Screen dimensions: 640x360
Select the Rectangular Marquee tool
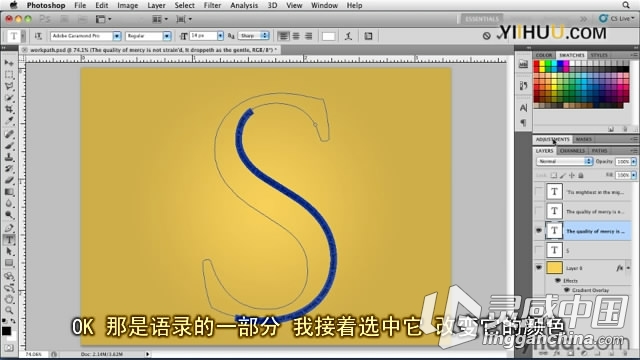[9, 75]
